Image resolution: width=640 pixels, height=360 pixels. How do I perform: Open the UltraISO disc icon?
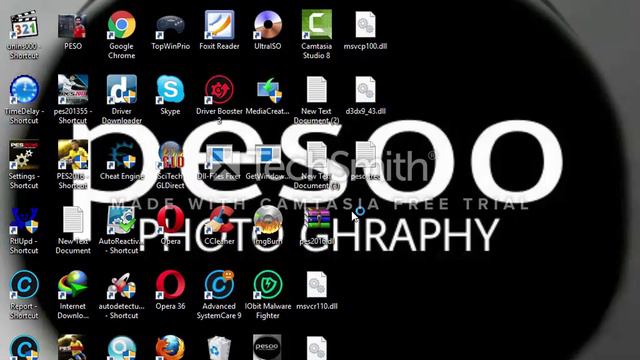(268, 25)
